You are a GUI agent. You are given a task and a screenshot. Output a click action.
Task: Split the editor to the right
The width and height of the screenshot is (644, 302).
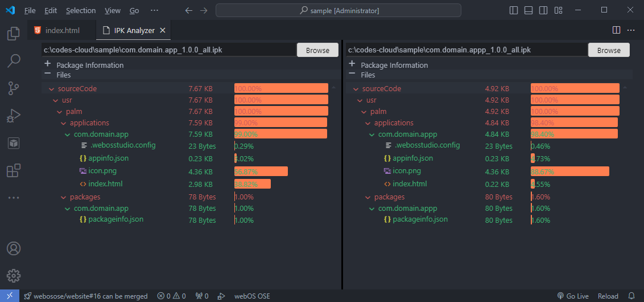[x=616, y=30]
